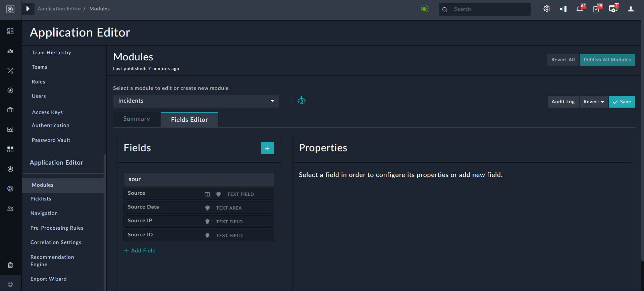
Task: Open Navigation in the sidebar menu
Action: point(44,213)
